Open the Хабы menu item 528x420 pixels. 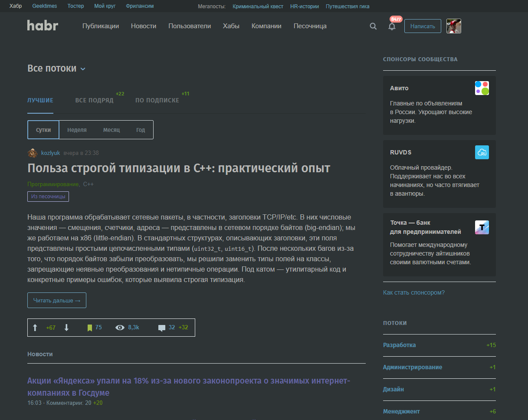tap(231, 26)
